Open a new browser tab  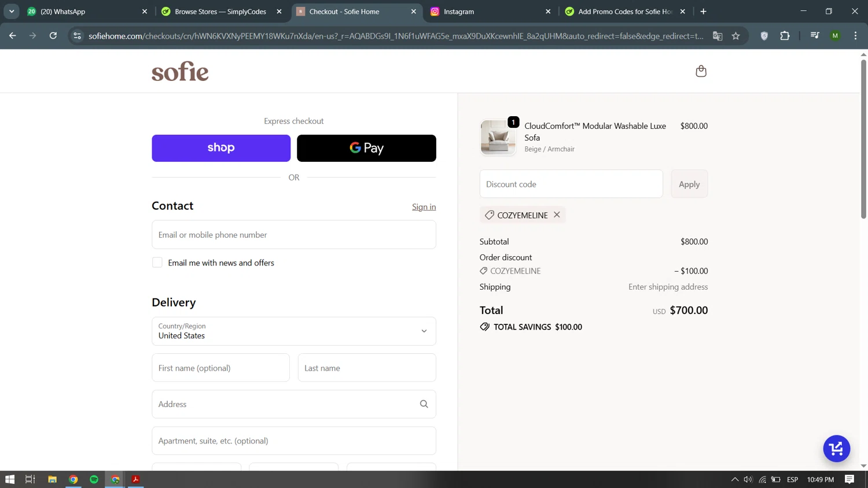tap(704, 12)
